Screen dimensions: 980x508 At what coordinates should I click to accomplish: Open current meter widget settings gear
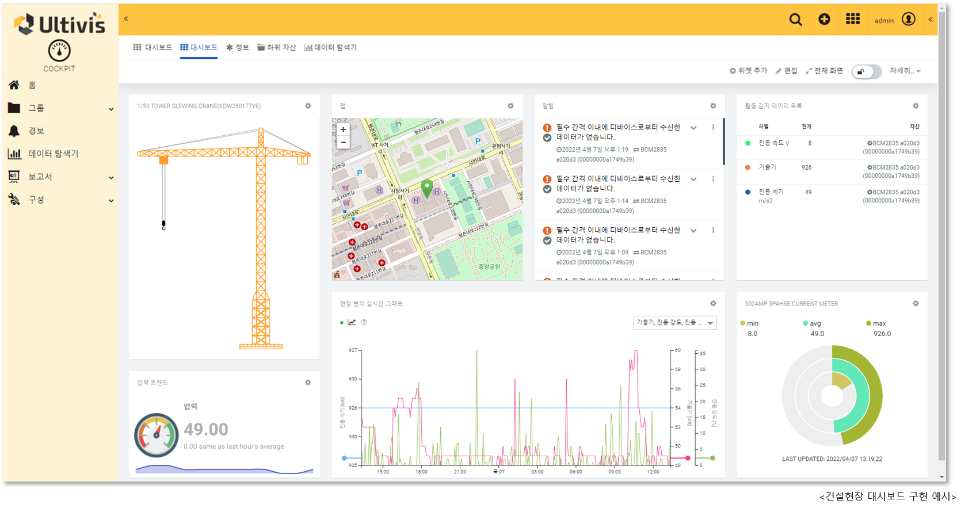point(916,304)
